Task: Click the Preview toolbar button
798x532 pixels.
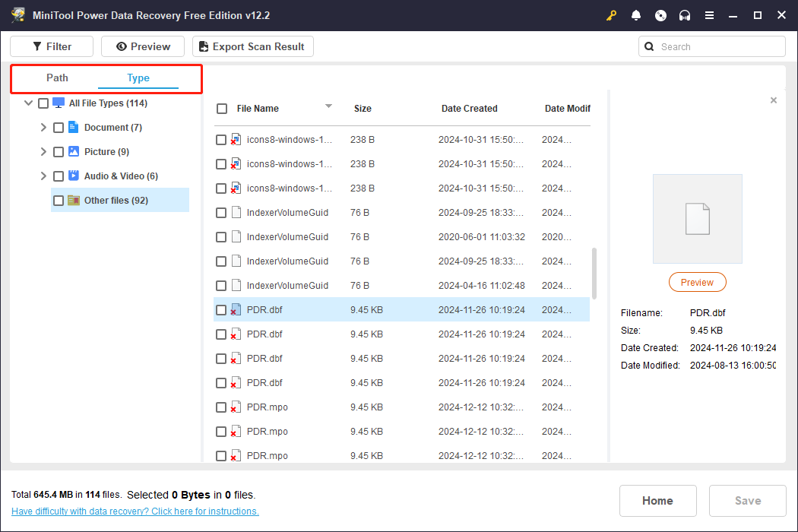Action: 143,46
